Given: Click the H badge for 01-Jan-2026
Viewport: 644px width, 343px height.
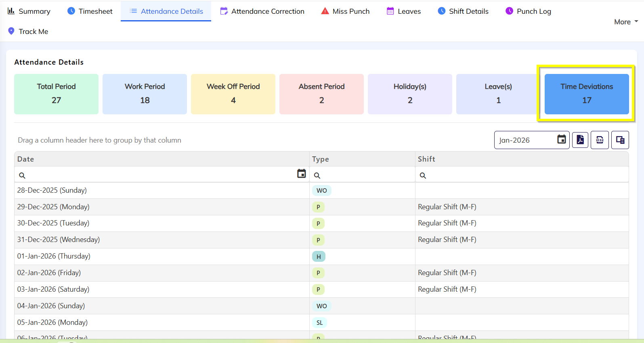Looking at the screenshot, I should (x=319, y=257).
